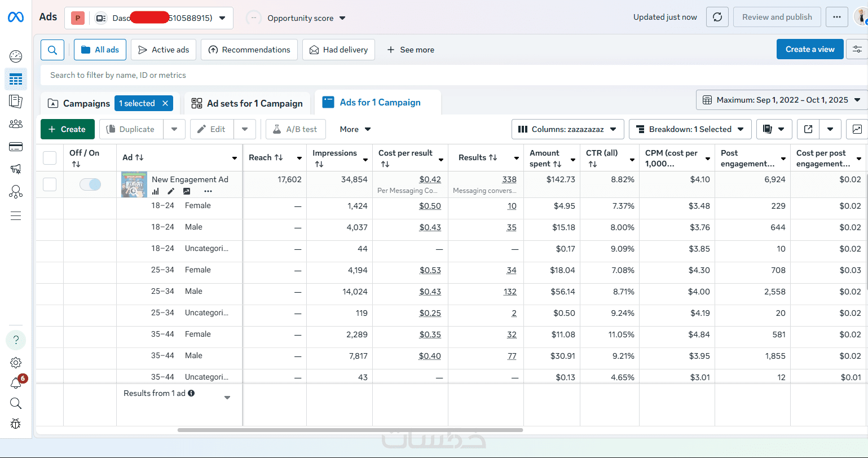Viewport: 868px width, 458px height.
Task: Click the notifications bell icon
Action: coord(16,384)
